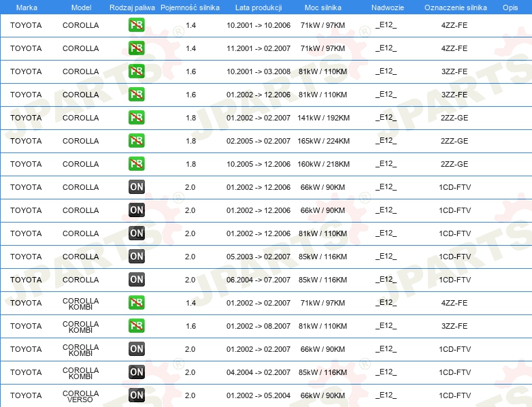This screenshot has height=407, width=532.
Task: Select petrol icon in Corolla Kombi 1.6 row
Action: pos(136,325)
